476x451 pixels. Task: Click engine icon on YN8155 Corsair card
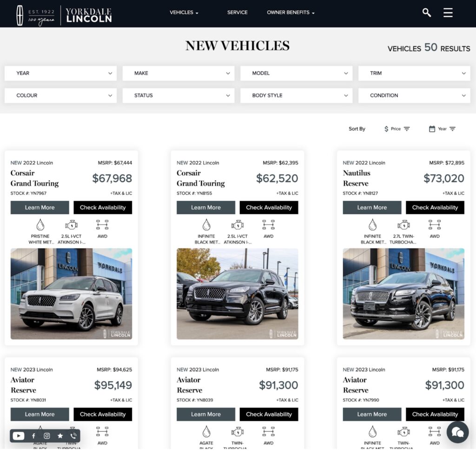(x=238, y=225)
